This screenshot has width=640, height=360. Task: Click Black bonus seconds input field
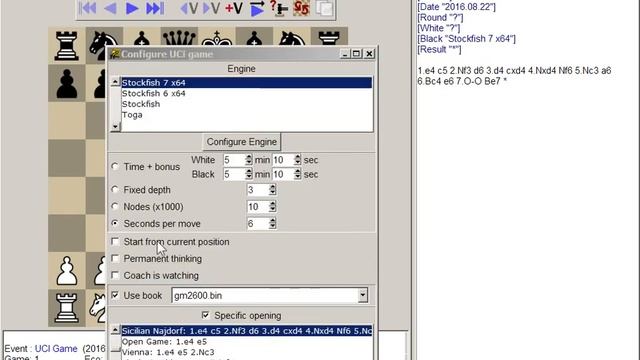click(283, 174)
